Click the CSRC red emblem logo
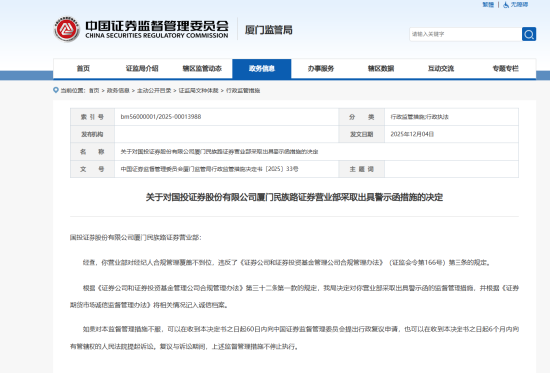 tap(67, 29)
